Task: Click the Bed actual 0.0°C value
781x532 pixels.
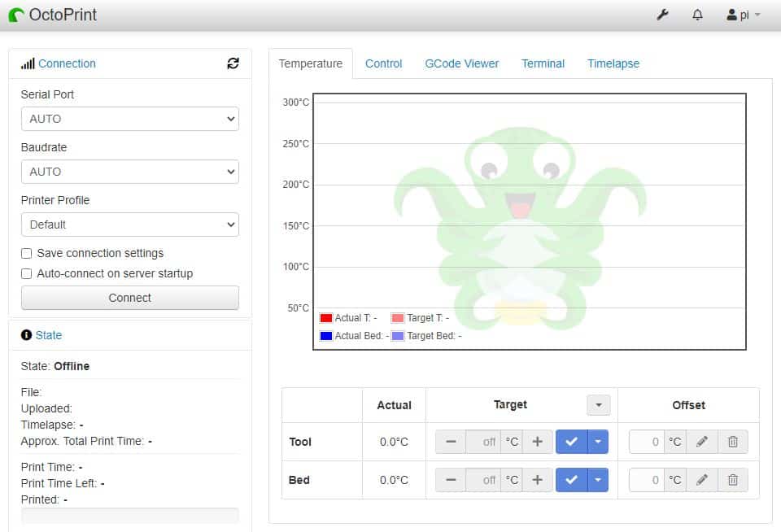Action: tap(394, 480)
